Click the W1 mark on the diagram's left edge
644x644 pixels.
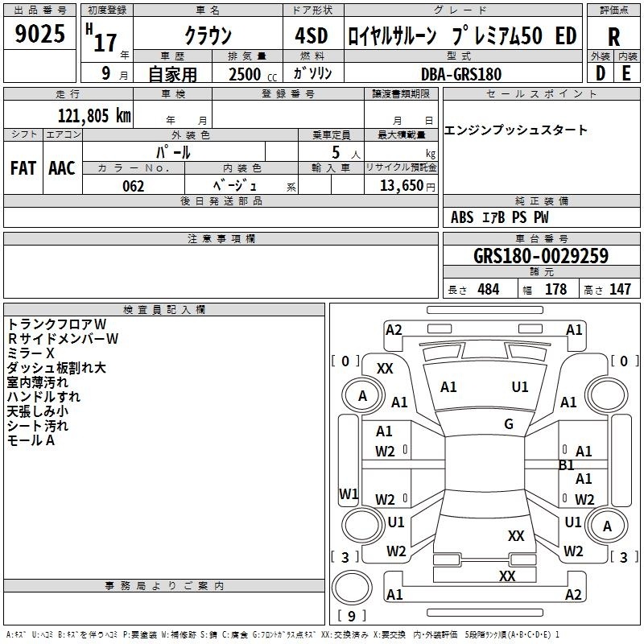click(x=349, y=493)
